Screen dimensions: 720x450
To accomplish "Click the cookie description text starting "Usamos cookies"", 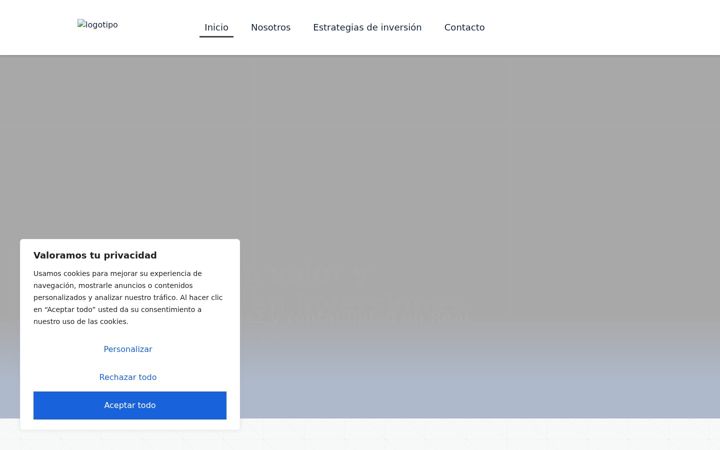I will point(128,298).
